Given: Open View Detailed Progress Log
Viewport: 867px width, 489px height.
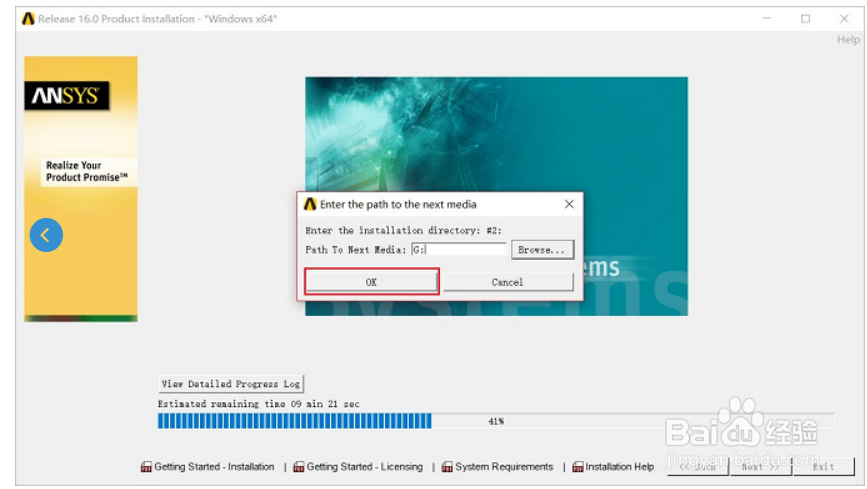Looking at the screenshot, I should 231,384.
